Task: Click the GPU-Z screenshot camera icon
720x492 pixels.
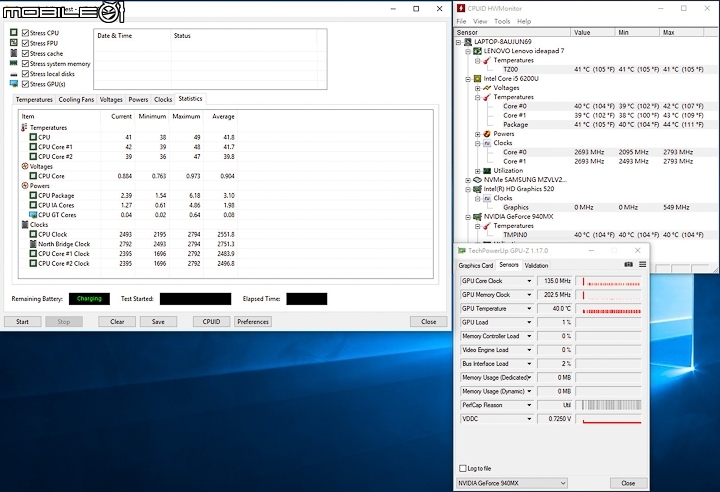Action: [629, 265]
